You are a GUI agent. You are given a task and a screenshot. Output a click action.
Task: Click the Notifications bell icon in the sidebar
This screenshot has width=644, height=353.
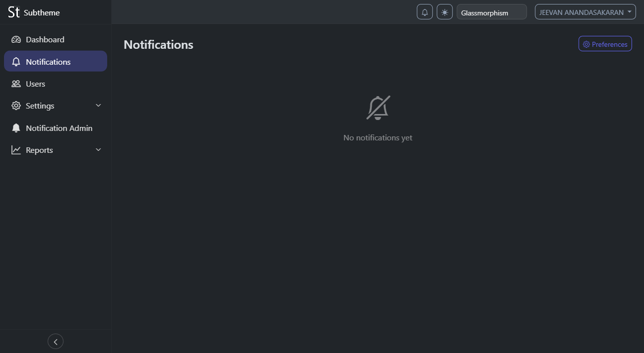click(x=16, y=62)
